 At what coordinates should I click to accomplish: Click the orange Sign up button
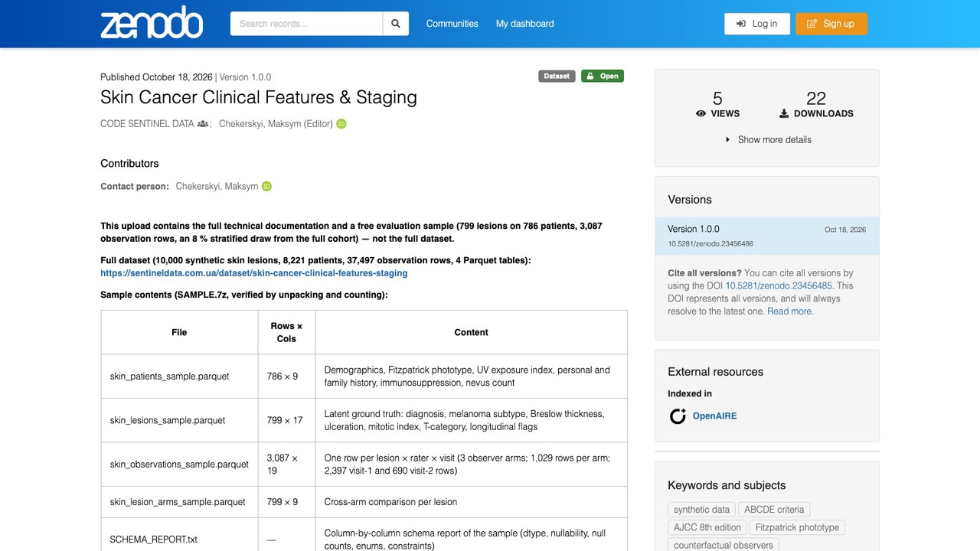pyautogui.click(x=831, y=24)
